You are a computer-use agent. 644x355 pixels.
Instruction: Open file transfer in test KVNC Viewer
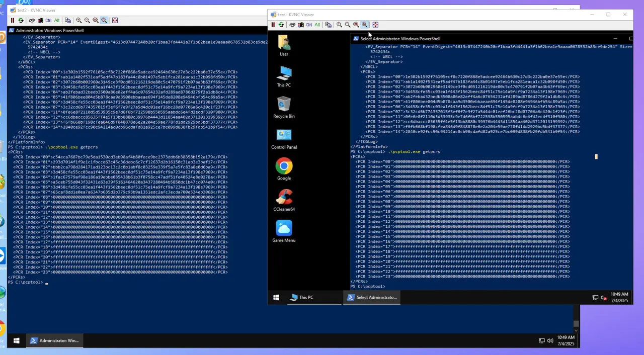pos(329,25)
